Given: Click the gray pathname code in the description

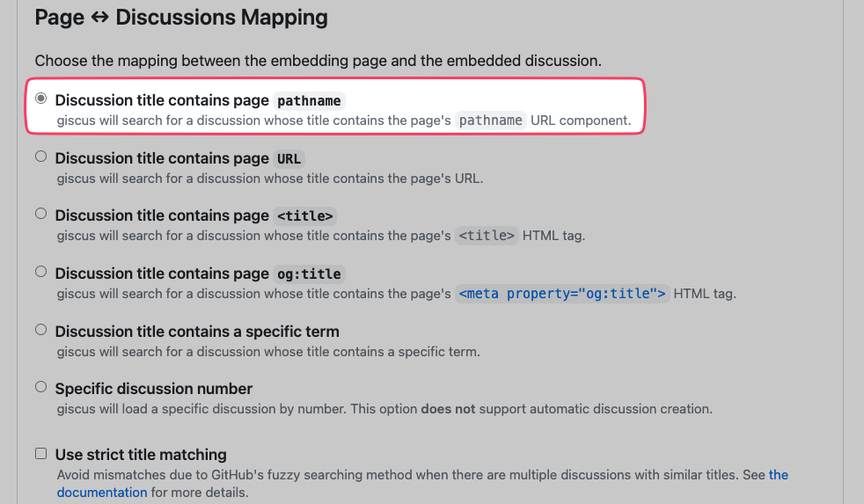Looking at the screenshot, I should coord(491,121).
